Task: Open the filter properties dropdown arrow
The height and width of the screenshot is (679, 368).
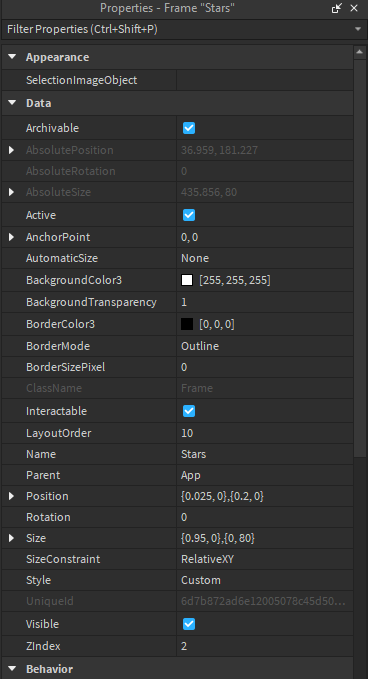Action: coord(358,29)
